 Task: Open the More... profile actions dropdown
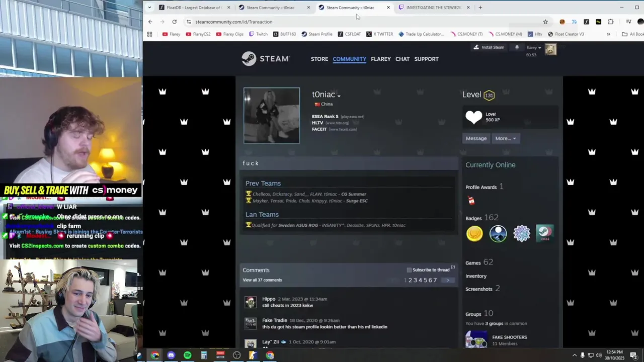pos(505,138)
